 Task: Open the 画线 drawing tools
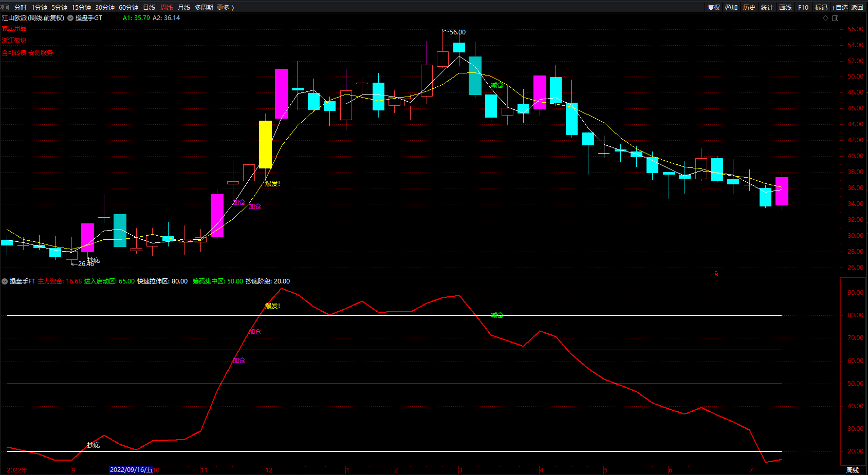coord(785,7)
